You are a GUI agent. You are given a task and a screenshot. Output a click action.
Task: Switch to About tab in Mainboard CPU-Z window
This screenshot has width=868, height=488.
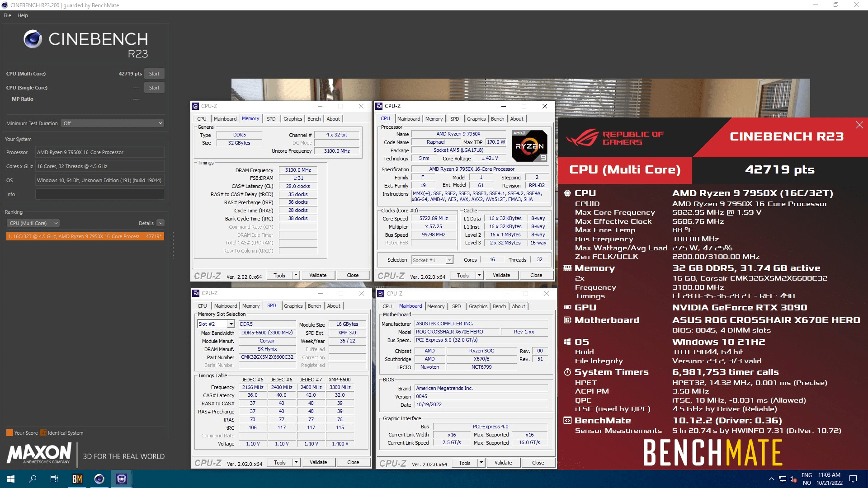point(519,306)
